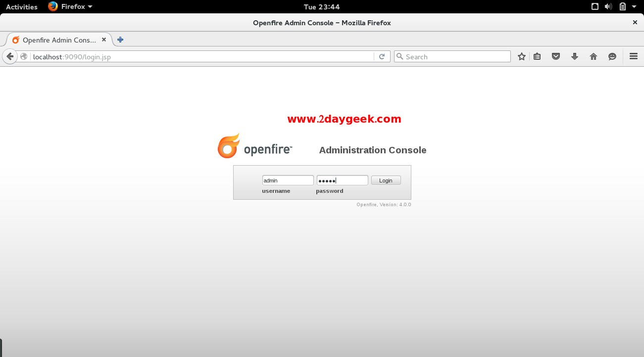
Task: Open the clock showing Tue 23:44
Action: click(322, 6)
